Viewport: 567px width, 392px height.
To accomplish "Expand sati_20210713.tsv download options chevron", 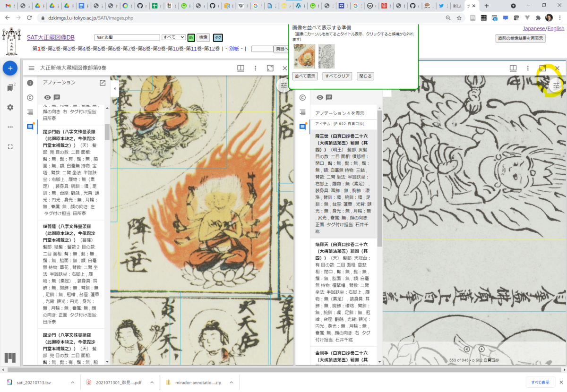I will click(x=72, y=382).
